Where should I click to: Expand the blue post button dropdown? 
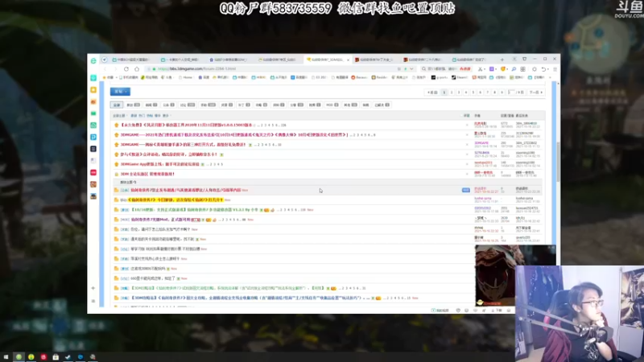pyautogui.click(x=126, y=92)
